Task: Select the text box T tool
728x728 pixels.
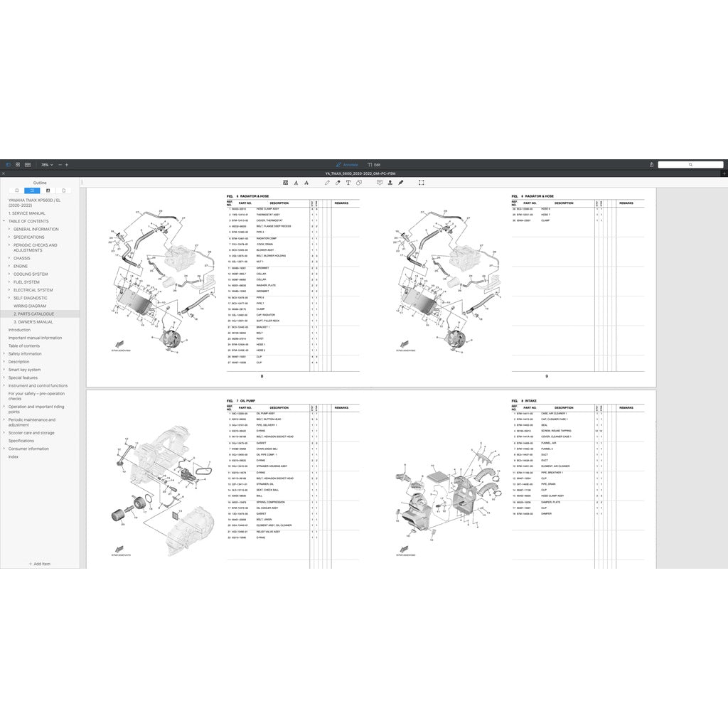Action: click(x=348, y=183)
